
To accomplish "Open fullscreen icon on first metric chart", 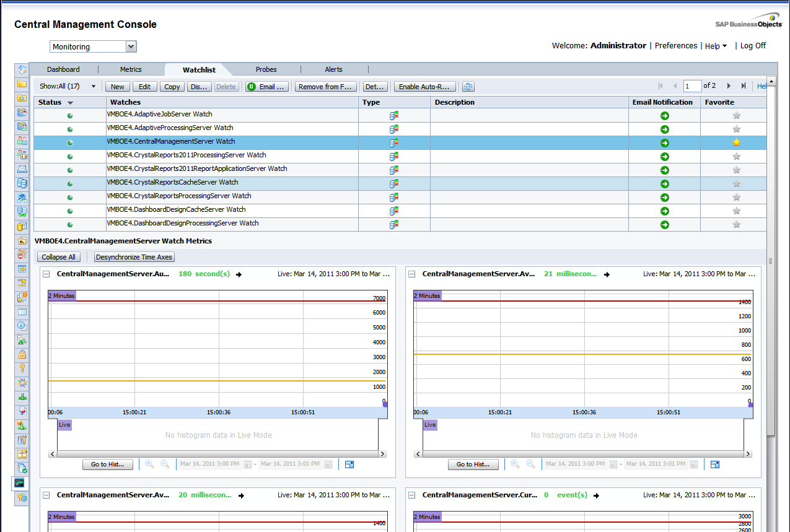I will click(x=349, y=464).
